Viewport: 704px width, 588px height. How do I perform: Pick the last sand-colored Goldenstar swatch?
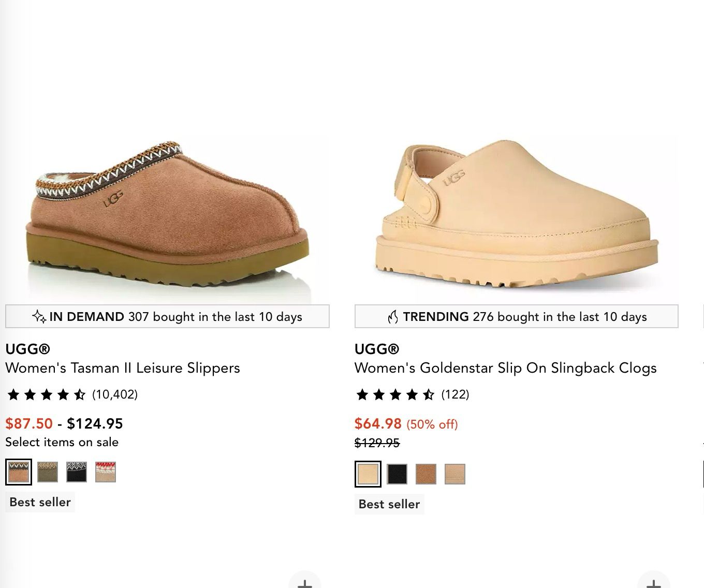pyautogui.click(x=455, y=474)
